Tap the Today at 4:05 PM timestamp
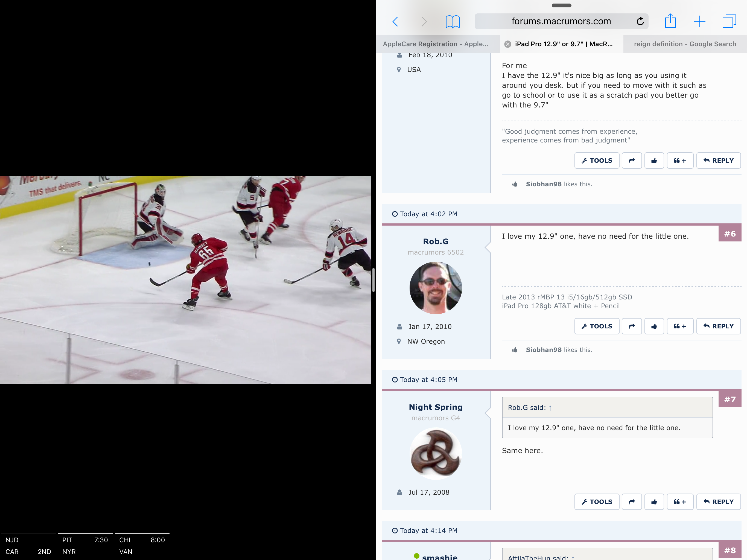 tap(428, 380)
